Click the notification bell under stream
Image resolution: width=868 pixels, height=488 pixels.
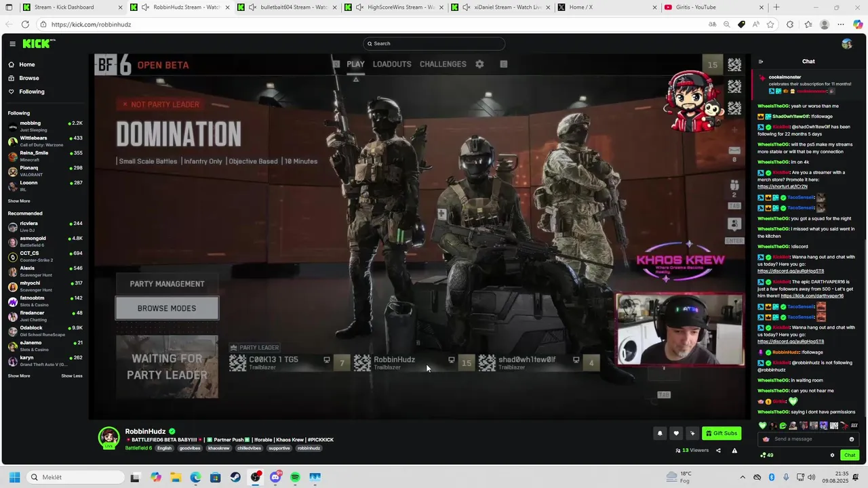(x=659, y=433)
